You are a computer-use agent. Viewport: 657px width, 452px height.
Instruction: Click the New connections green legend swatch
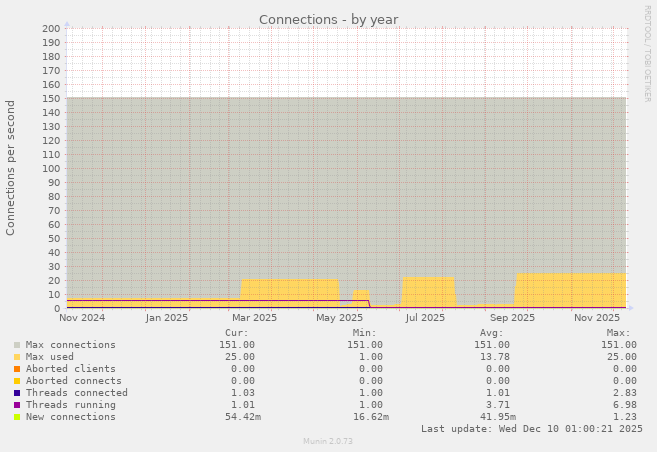(17, 417)
